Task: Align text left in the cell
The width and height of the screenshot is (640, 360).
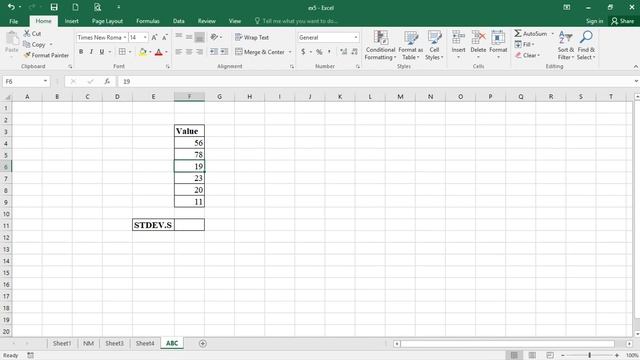Action: coord(178,52)
